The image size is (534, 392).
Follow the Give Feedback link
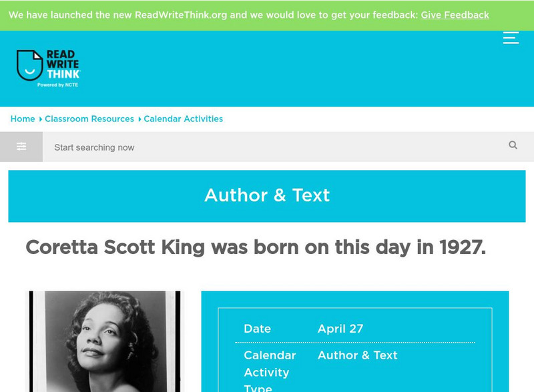(x=455, y=15)
